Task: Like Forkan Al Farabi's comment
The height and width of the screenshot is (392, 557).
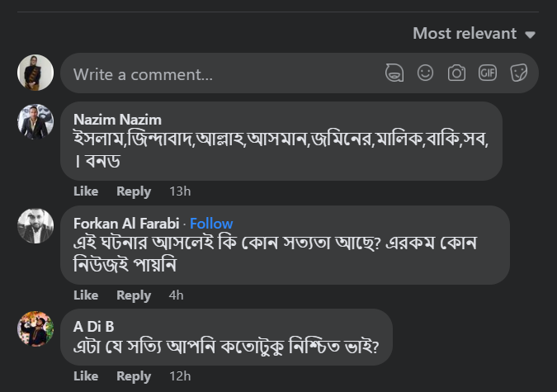Action: coord(86,295)
